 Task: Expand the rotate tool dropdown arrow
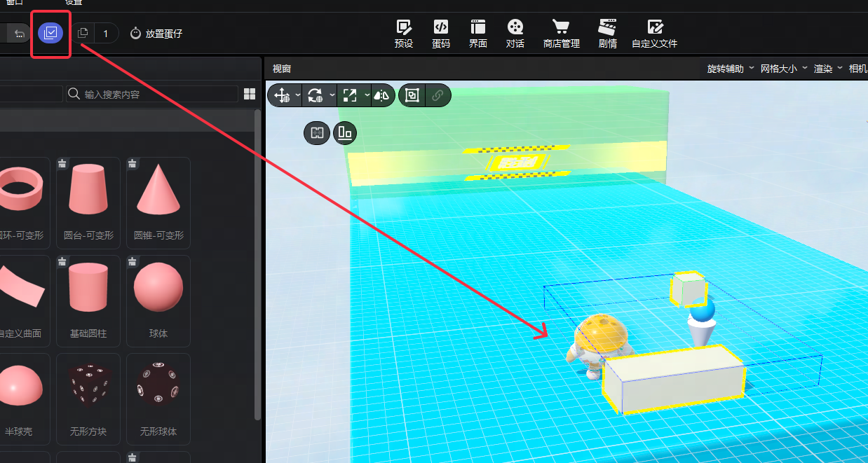[332, 95]
